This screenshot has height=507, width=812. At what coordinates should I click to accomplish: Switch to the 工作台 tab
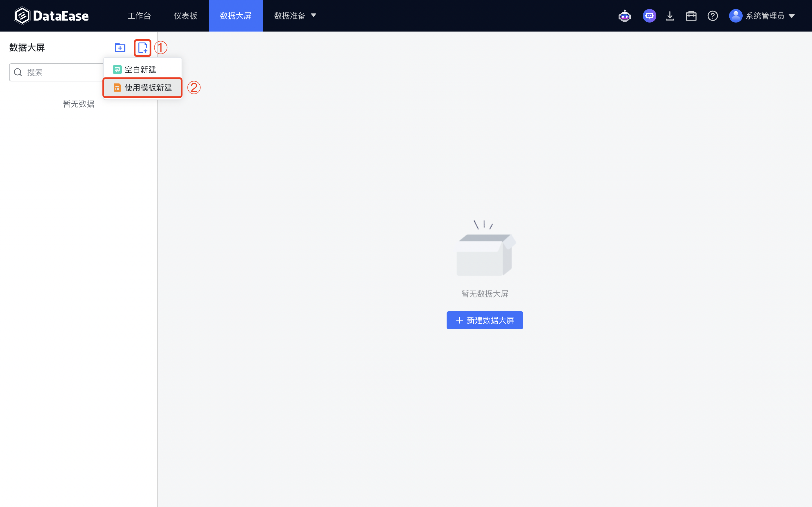pos(139,15)
